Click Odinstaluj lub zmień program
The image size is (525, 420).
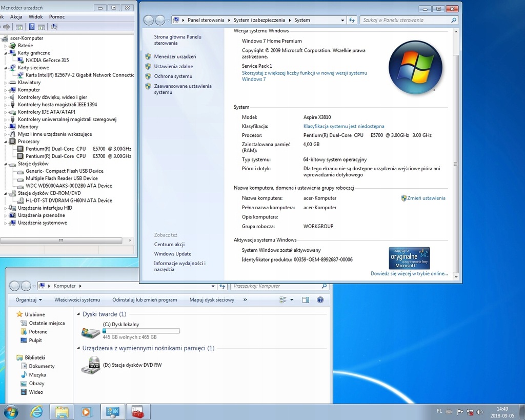pyautogui.click(x=145, y=300)
